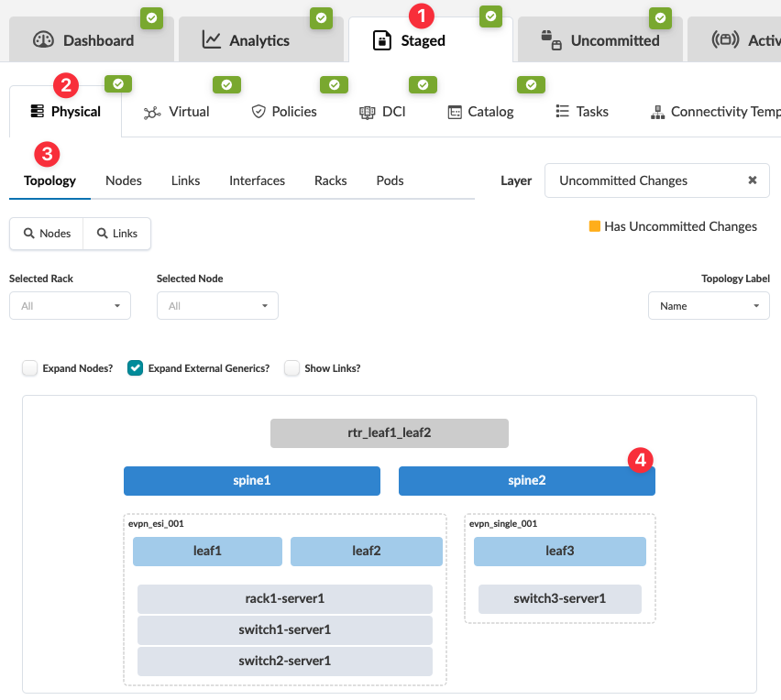The image size is (781, 700).
Task: Open the Topology Label Name dropdown
Action: point(709,306)
